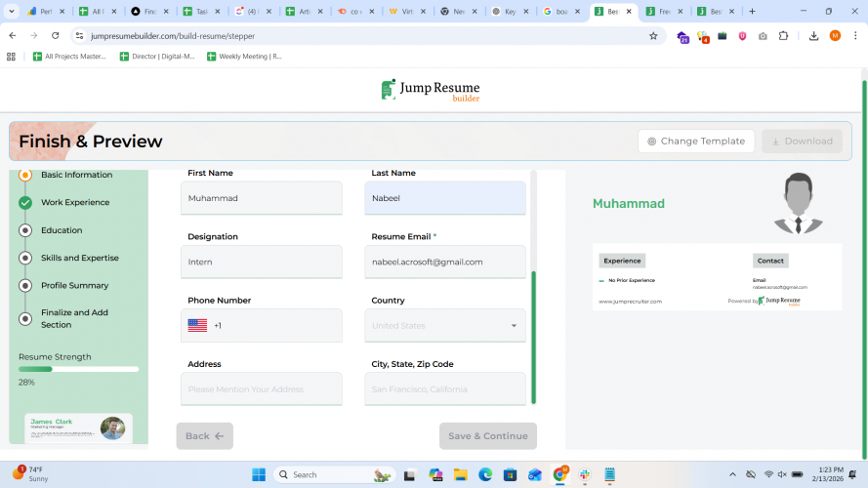Open Weekly Meeting bookmark
Screen dimensions: 868x488
(x=244, y=57)
